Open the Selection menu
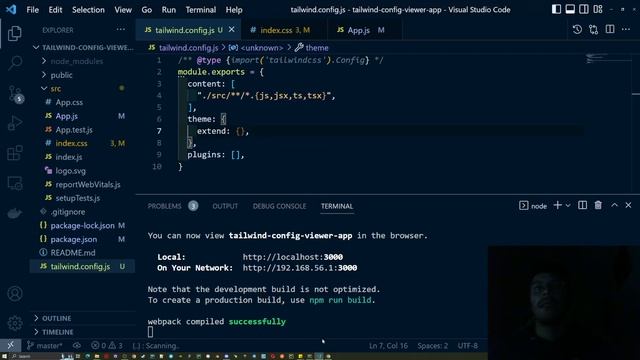Screen dimensions: 640x360 pos(88,9)
